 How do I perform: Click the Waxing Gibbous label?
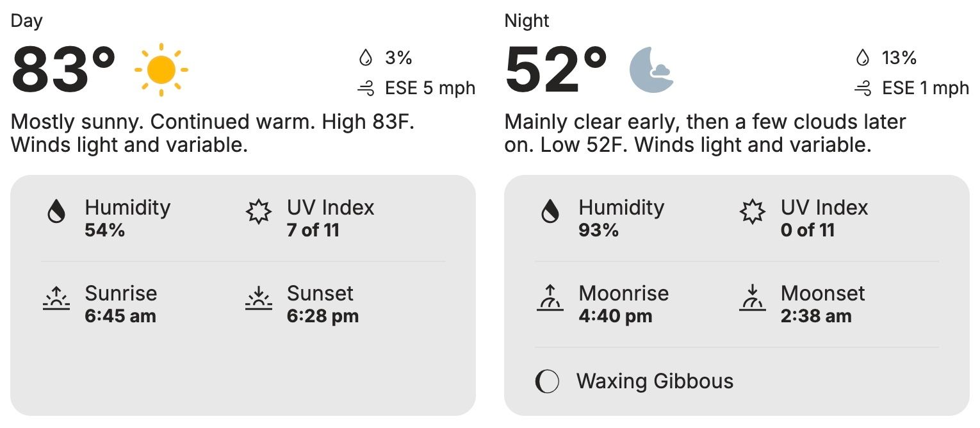(x=655, y=381)
